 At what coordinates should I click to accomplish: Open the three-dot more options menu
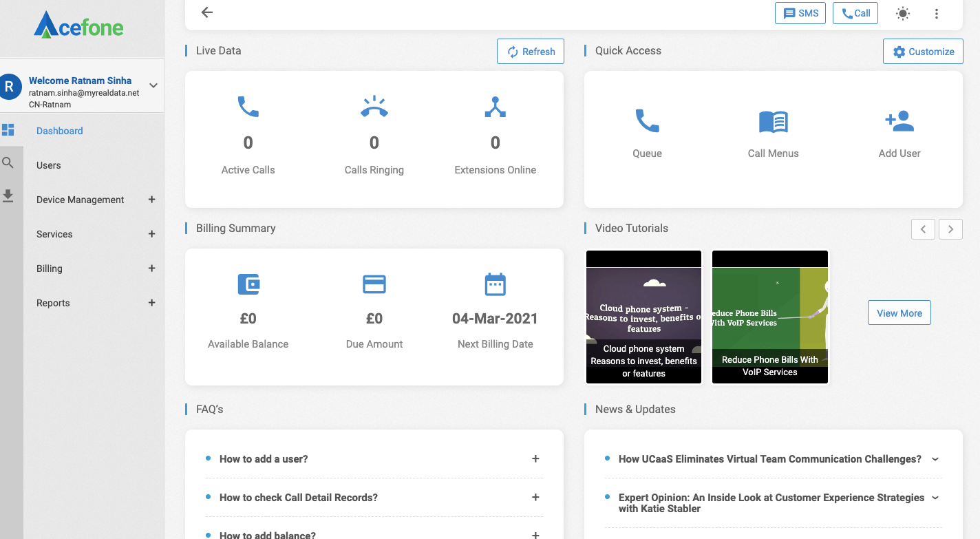(936, 13)
